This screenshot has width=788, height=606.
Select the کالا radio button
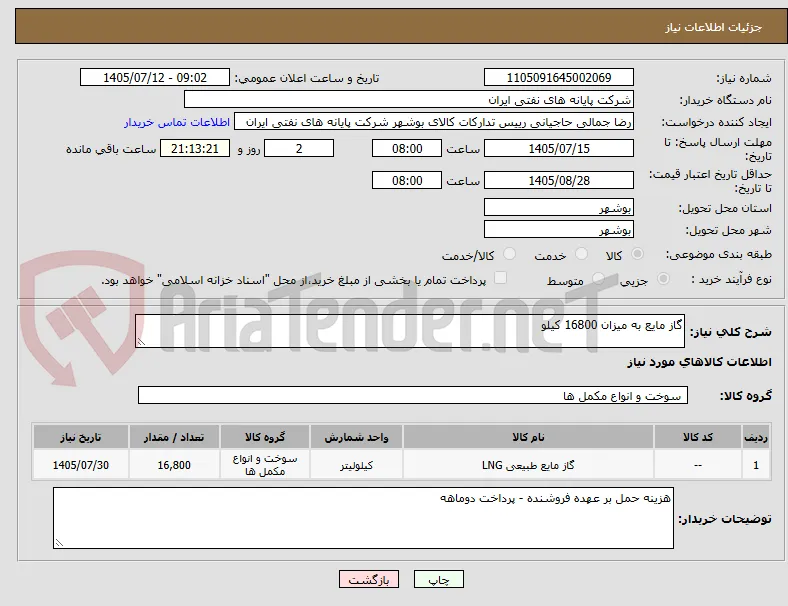tap(637, 254)
